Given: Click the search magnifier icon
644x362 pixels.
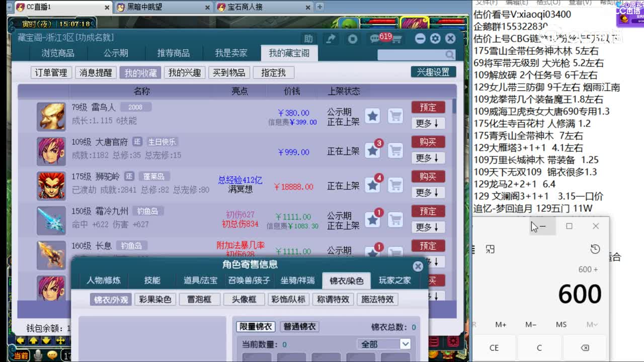Looking at the screenshot, I should click(449, 53).
